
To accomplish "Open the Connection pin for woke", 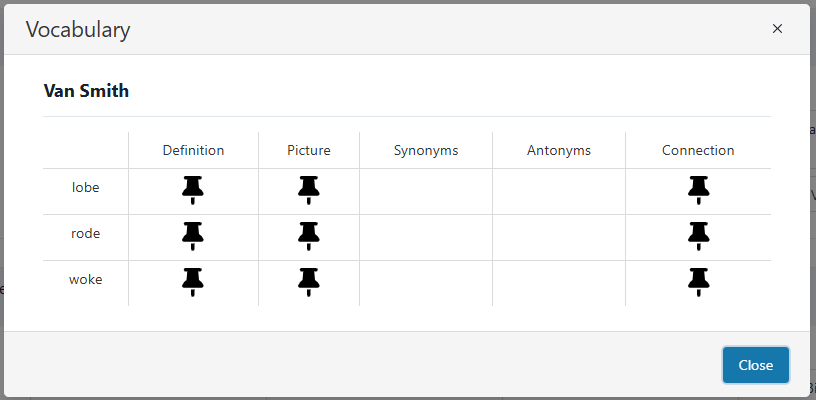I will (698, 282).
